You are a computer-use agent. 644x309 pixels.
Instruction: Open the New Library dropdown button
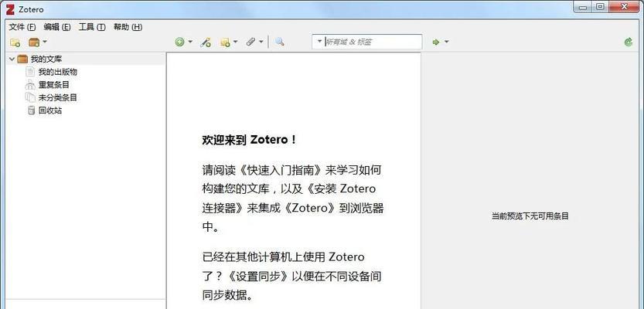click(38, 42)
